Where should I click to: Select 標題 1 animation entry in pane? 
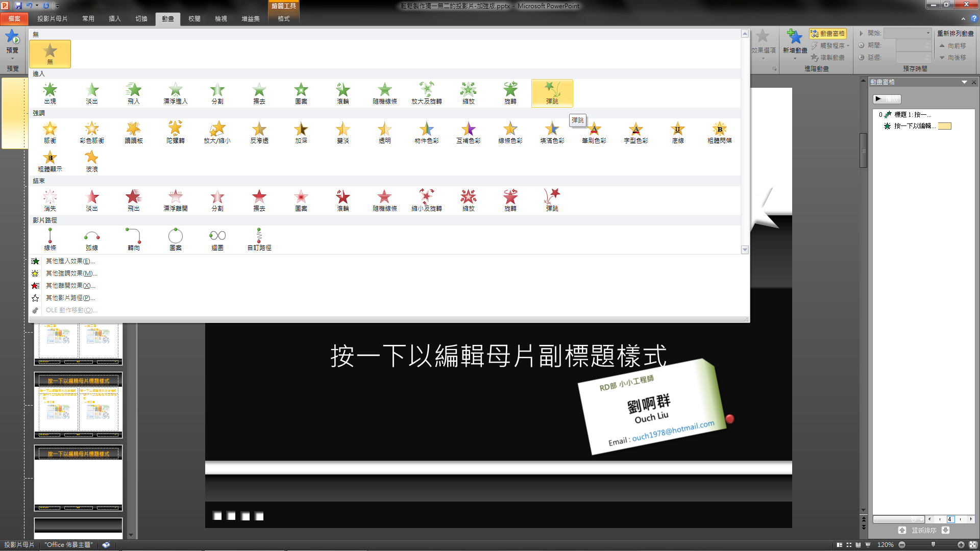pos(912,115)
